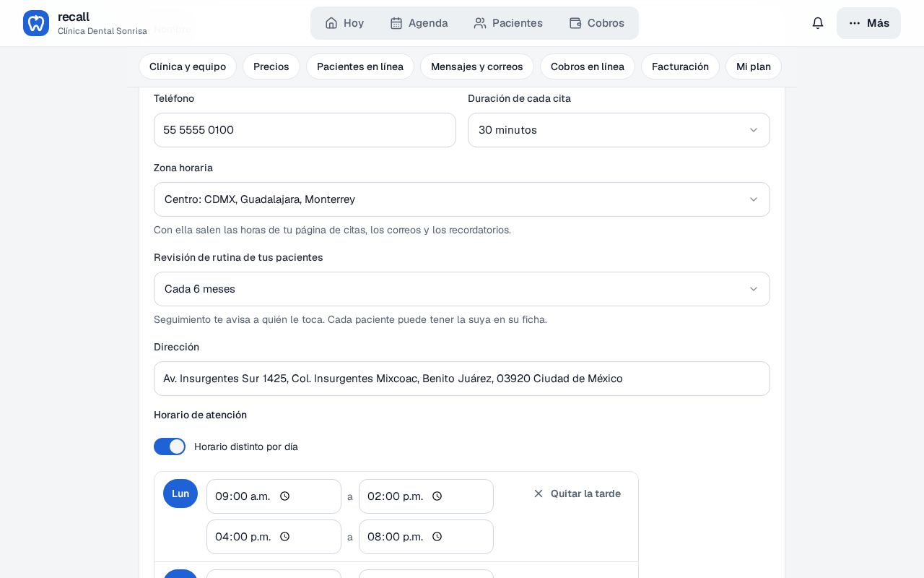This screenshot has height=578, width=924.
Task: Set Monday morning opening time 09:00 a.m.
Action: tap(274, 496)
